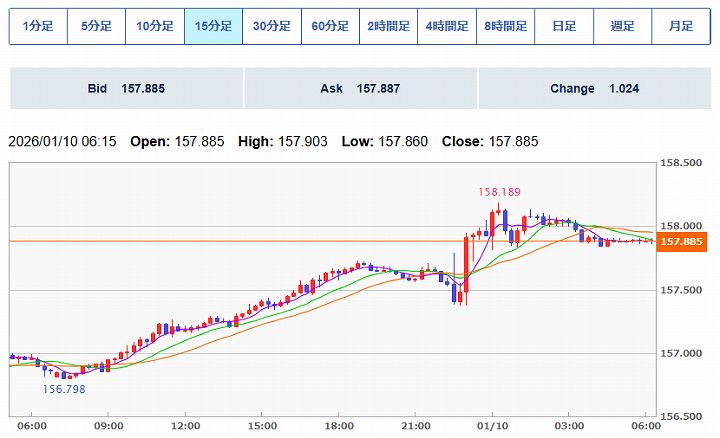The image size is (720, 438).
Task: Click the 158.189 high price label
Action: (x=498, y=191)
